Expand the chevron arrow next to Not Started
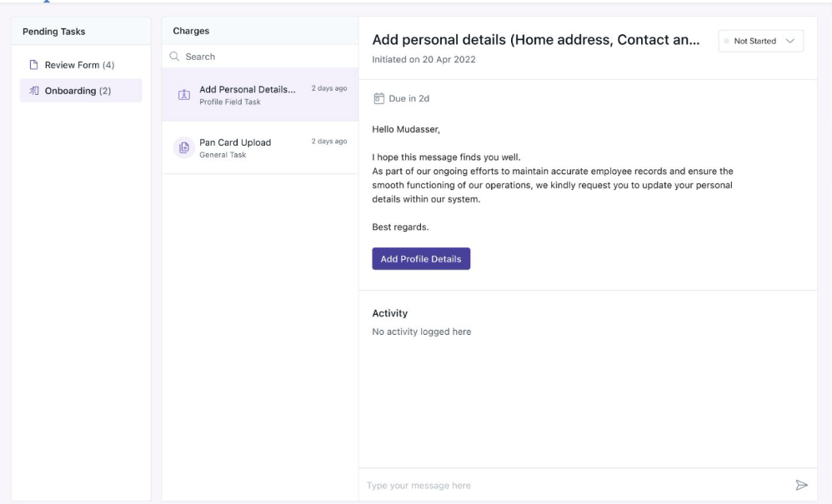 click(789, 41)
